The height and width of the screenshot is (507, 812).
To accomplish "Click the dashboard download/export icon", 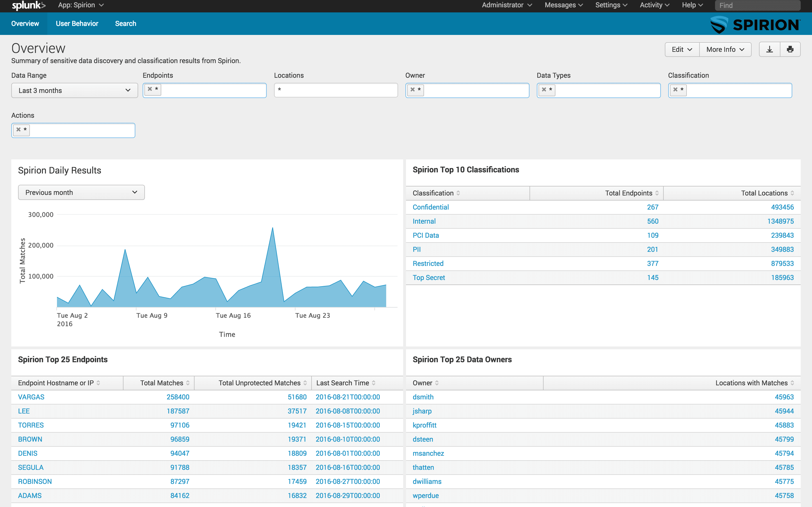I will pyautogui.click(x=769, y=50).
